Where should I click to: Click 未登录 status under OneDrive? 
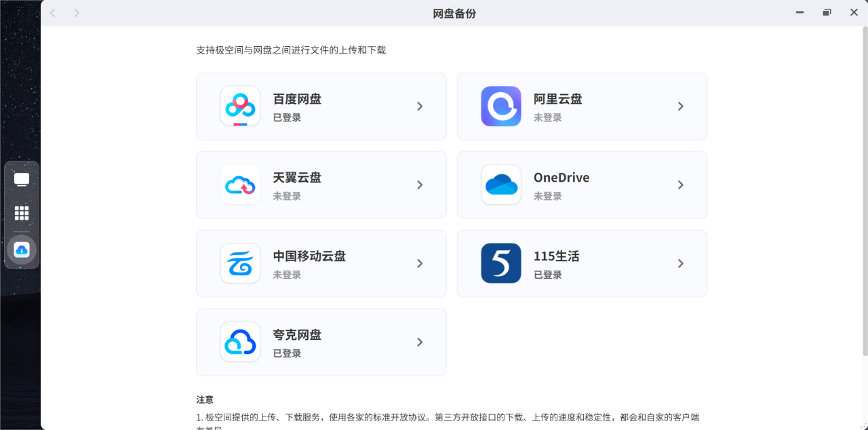tap(548, 196)
